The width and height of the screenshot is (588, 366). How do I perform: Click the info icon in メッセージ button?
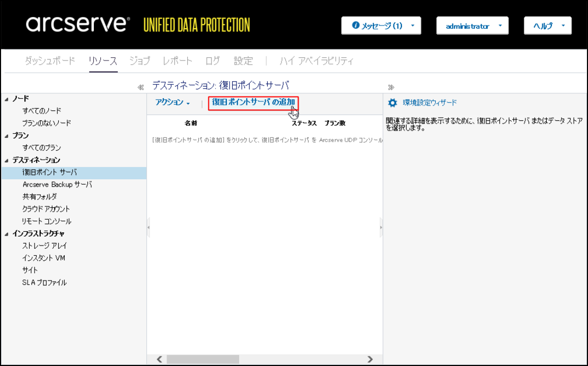pos(356,25)
